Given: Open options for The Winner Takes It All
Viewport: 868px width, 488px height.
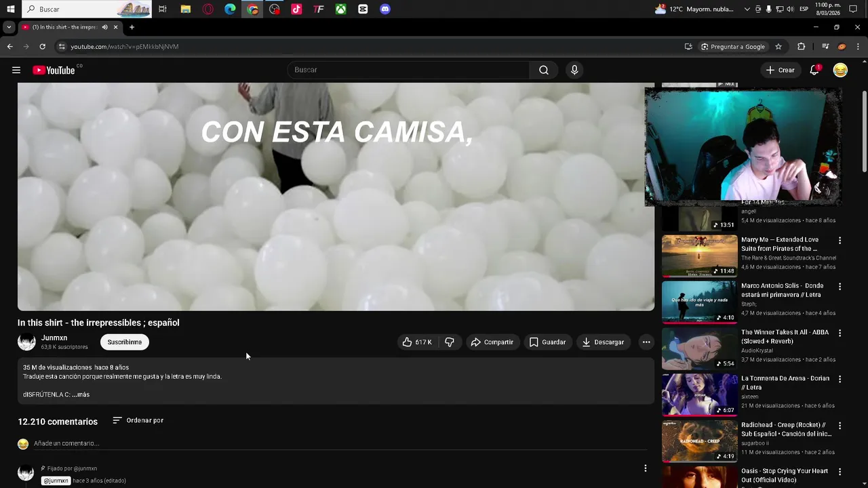Looking at the screenshot, I should (x=840, y=333).
